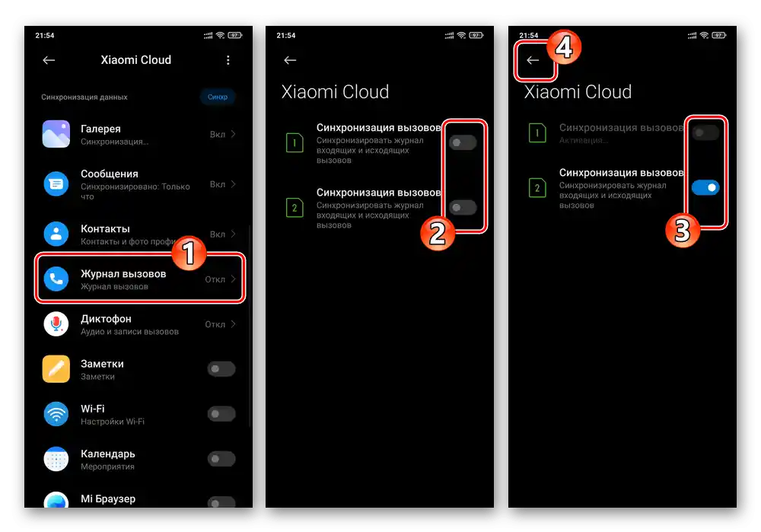This screenshot has height=532, width=761.
Task: Open the Диктофон recorder microphone icon
Action: pyautogui.click(x=56, y=323)
